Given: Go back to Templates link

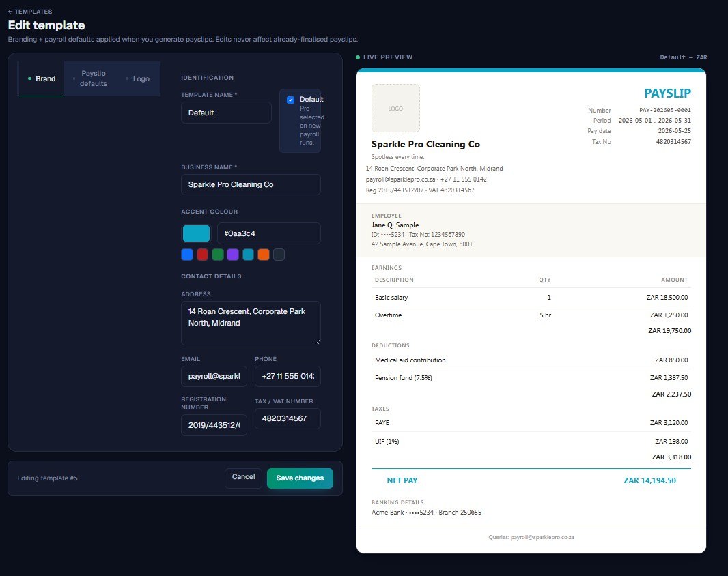Looking at the screenshot, I should [x=30, y=11].
